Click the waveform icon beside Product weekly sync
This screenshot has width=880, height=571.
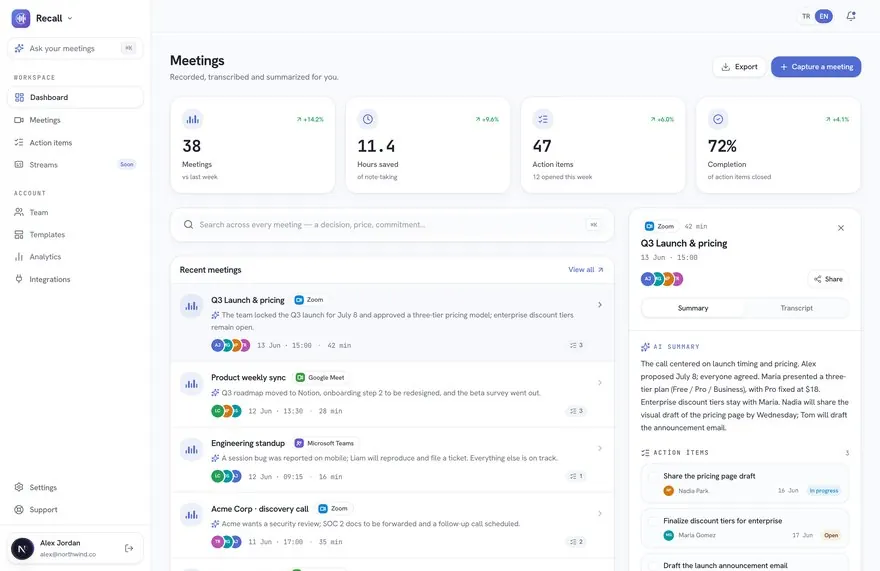click(191, 385)
